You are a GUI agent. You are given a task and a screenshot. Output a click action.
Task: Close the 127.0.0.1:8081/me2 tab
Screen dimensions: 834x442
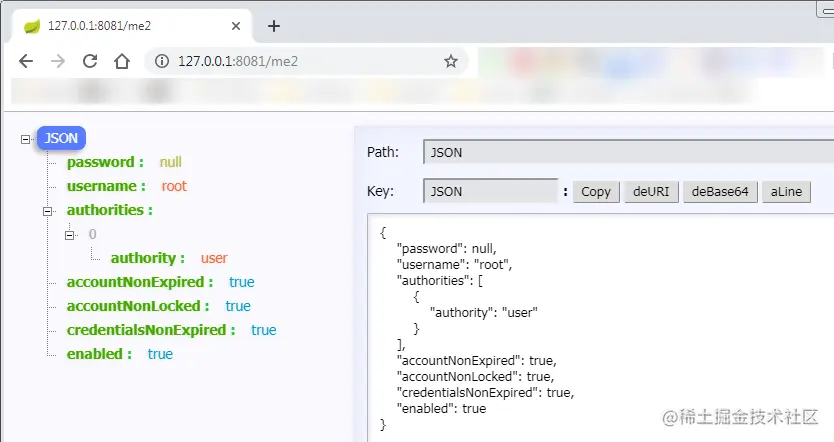pyautogui.click(x=236, y=26)
